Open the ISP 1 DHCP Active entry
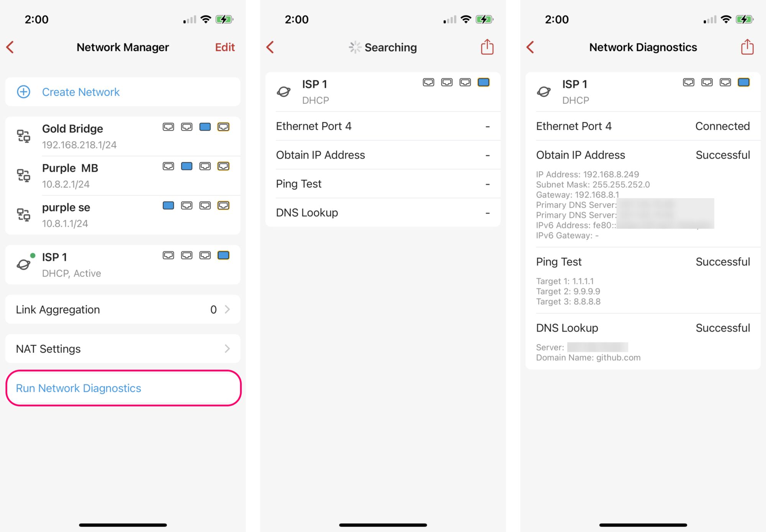The image size is (766, 532). (x=123, y=265)
